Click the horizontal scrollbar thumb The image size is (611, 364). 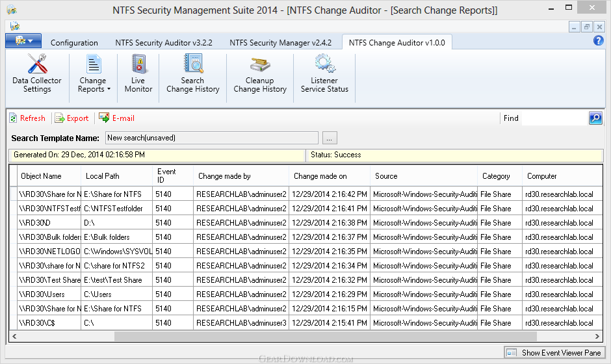tap(326, 336)
